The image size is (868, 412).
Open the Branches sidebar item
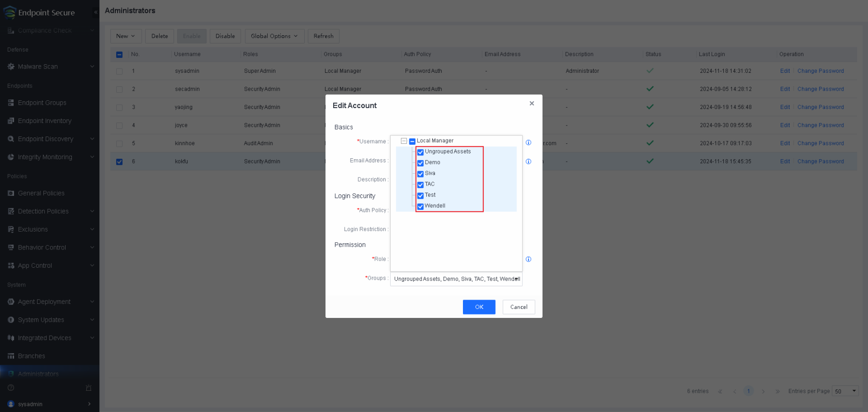point(31,356)
